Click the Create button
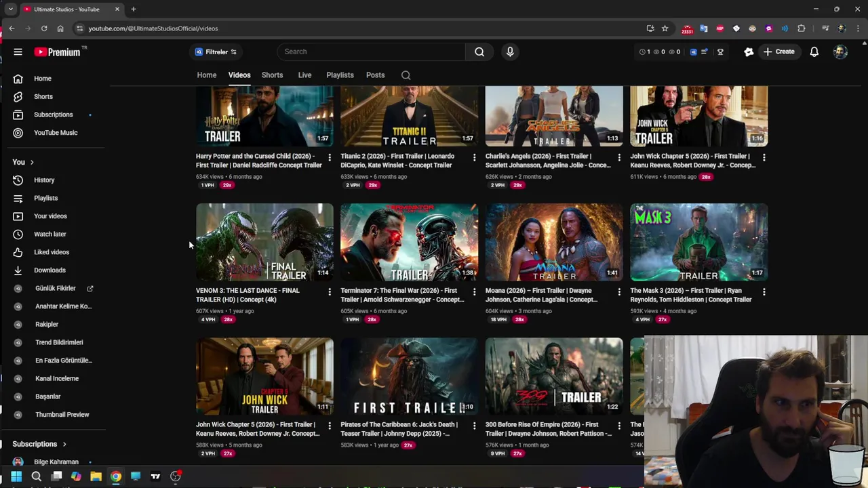Screen dimensions: 868x488 coord(779,52)
